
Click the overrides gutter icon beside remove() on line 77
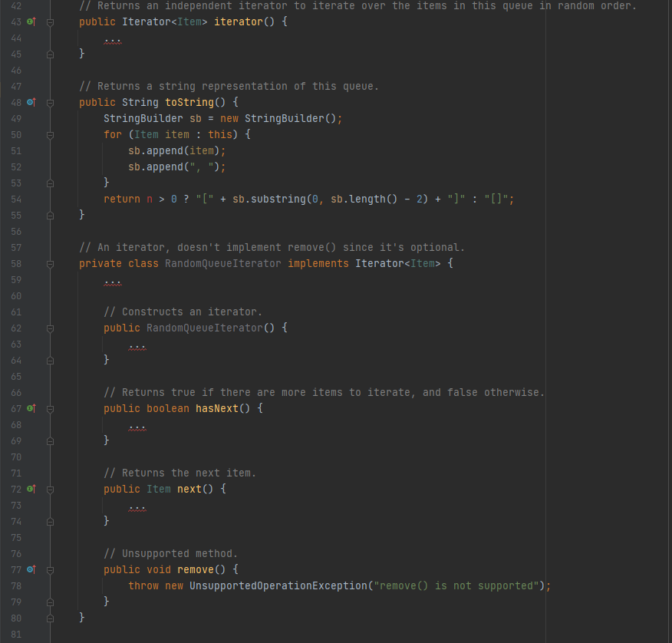point(31,569)
